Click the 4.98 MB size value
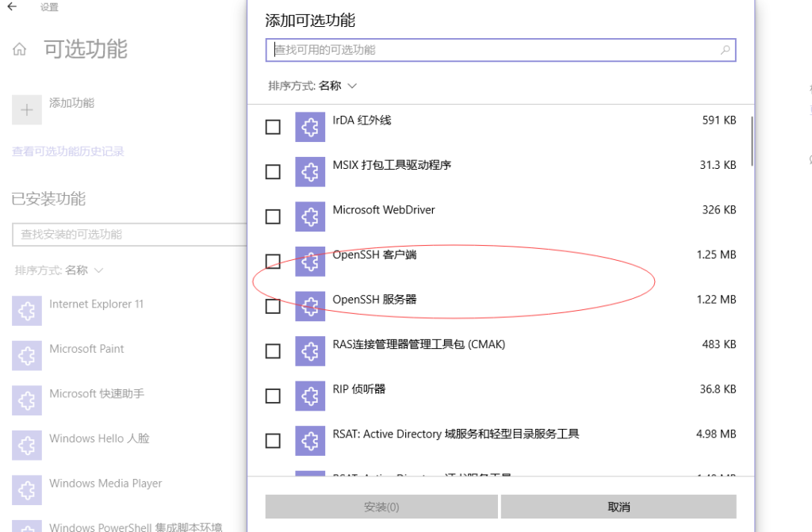This screenshot has width=812, height=532. [x=716, y=434]
